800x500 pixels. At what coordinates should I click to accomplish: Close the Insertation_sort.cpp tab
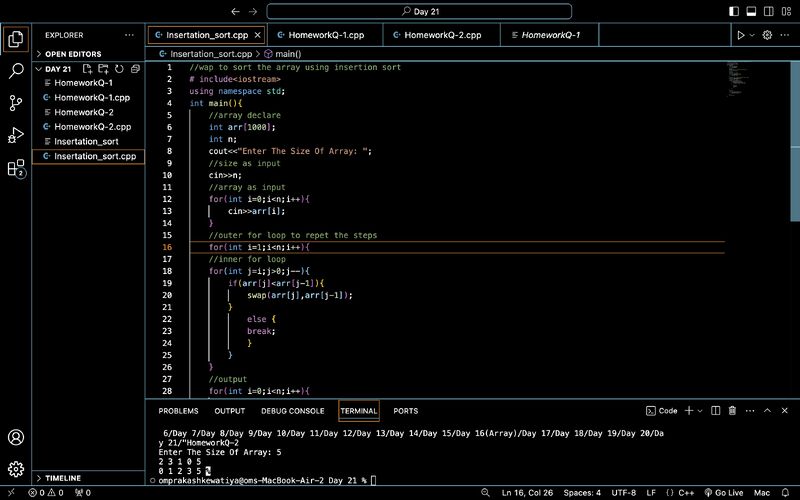pos(258,35)
